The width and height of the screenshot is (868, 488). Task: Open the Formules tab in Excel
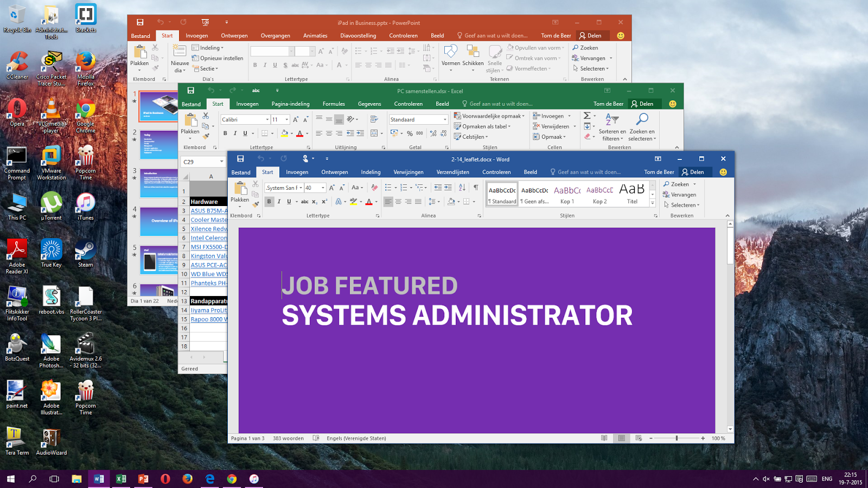(334, 104)
